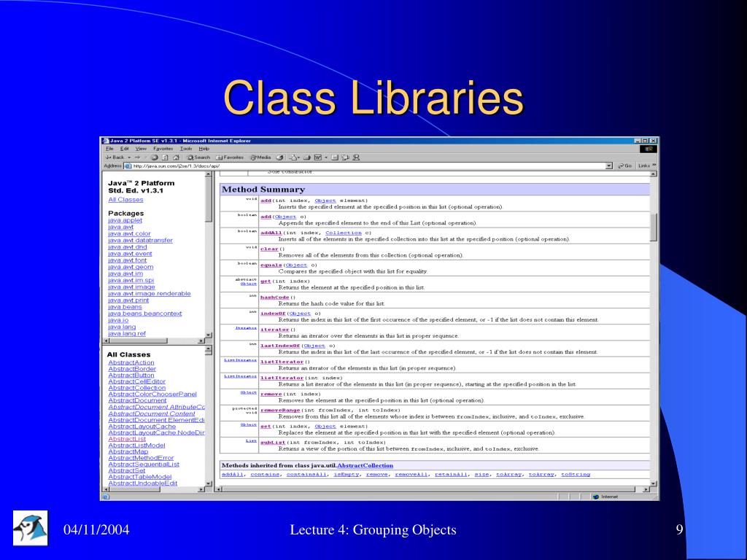Stop loading the page with Stop icon

[155, 157]
